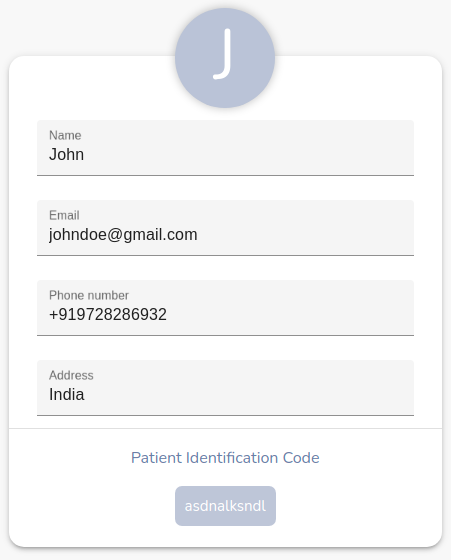The image size is (451, 560).
Task: Click the +919728286932 phone value
Action: click(x=108, y=315)
